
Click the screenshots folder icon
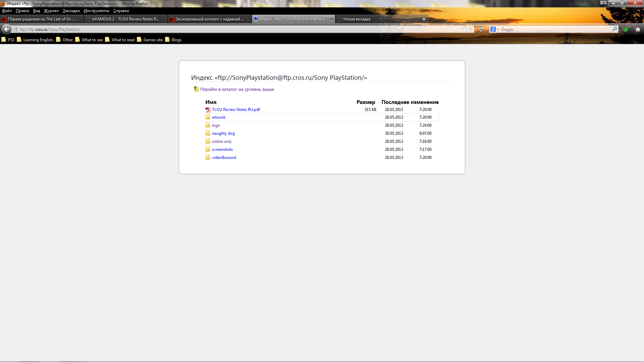tap(208, 149)
